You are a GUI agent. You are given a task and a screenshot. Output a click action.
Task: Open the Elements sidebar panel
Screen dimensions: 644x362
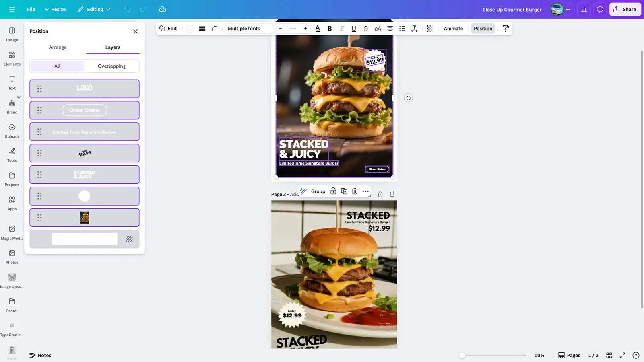coord(12,58)
